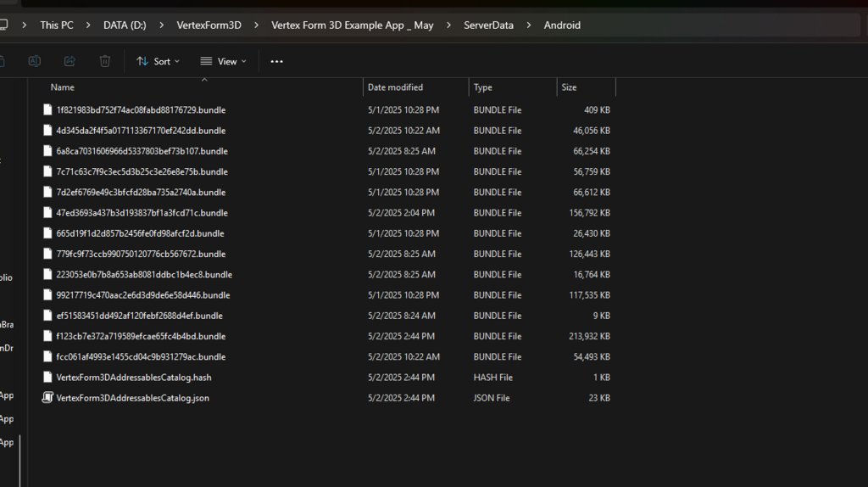Open the See more three-dots menu
This screenshot has width=868, height=487.
click(x=276, y=61)
